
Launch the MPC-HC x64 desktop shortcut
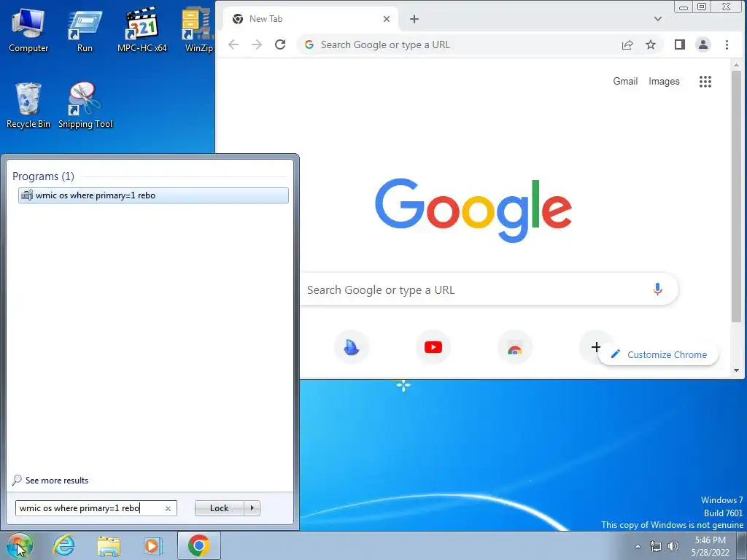pyautogui.click(x=142, y=30)
